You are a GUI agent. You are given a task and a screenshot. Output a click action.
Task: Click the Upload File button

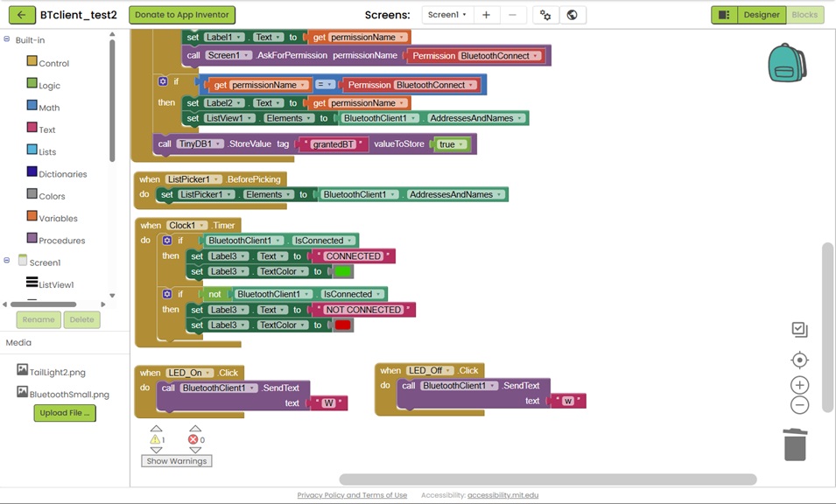point(65,413)
